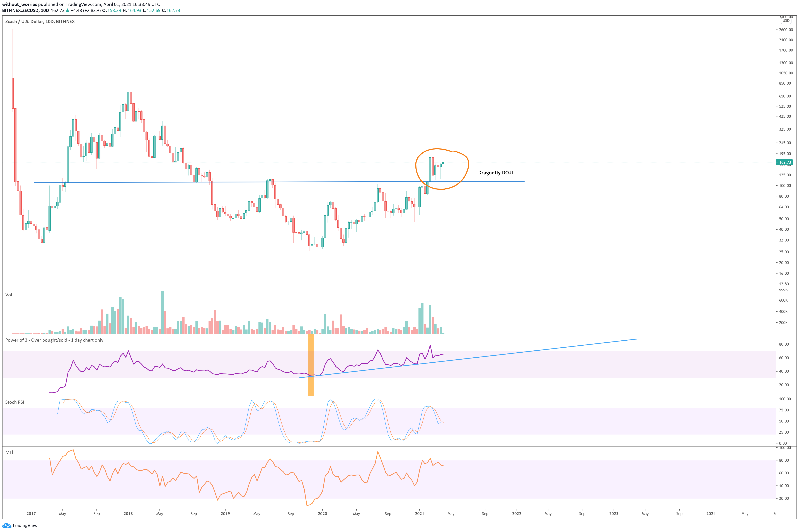Image resolution: width=799 pixels, height=532 pixels.
Task: Click the 'Power of 3 - Over bought/sold' indicator label
Action: click(x=54, y=340)
